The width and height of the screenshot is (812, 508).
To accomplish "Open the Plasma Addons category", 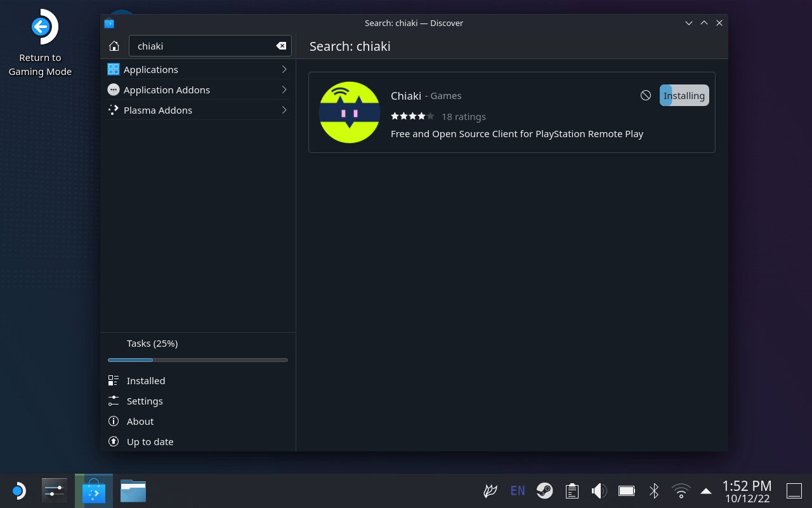I will [x=198, y=110].
